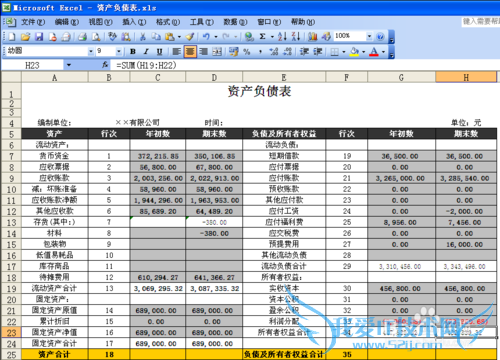500x360 pixels.
Task: Open the font name dropdown
Action: 91,51
